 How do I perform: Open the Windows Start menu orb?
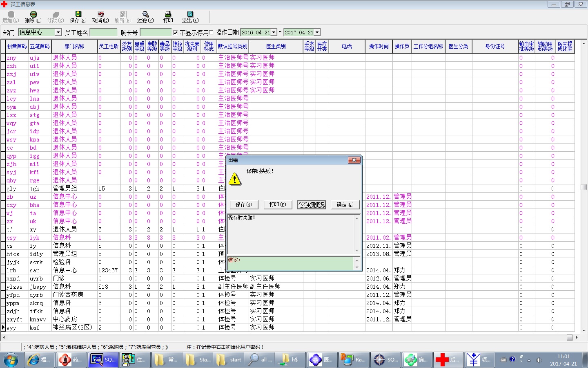point(11,360)
